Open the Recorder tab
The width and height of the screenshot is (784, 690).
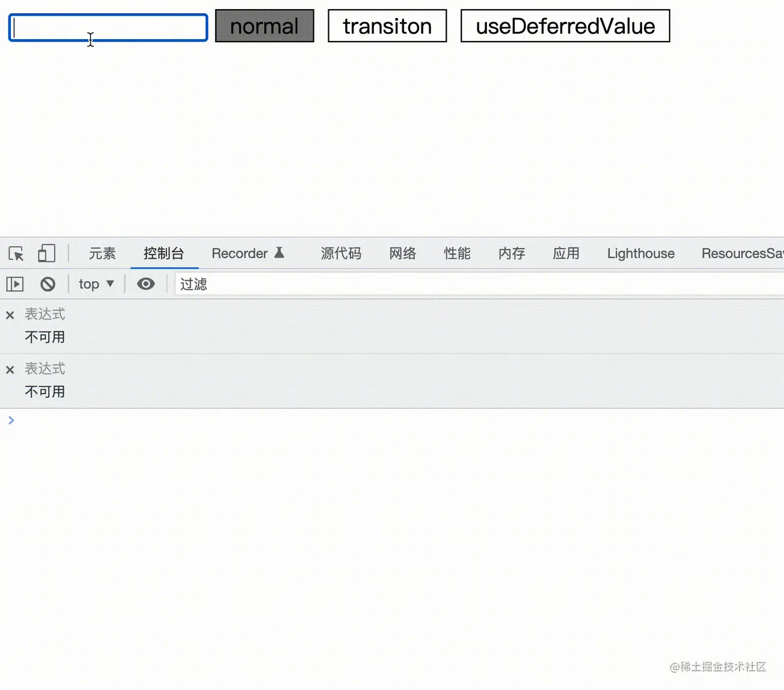[247, 253]
